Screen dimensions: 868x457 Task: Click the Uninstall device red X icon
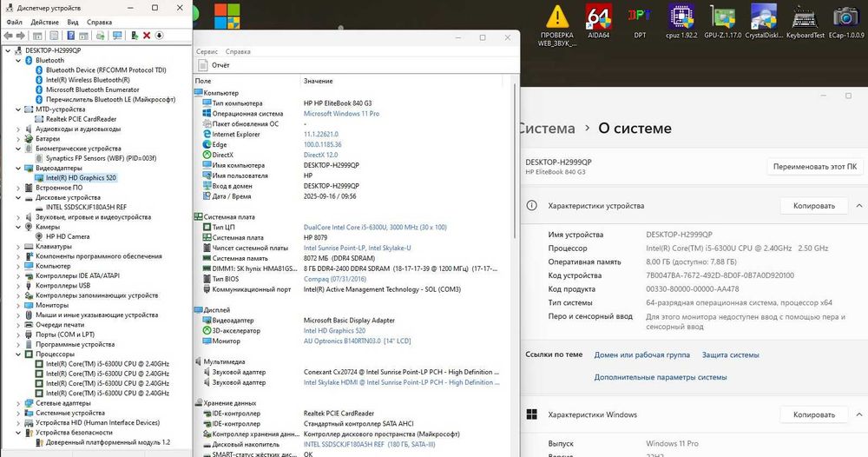coord(147,36)
